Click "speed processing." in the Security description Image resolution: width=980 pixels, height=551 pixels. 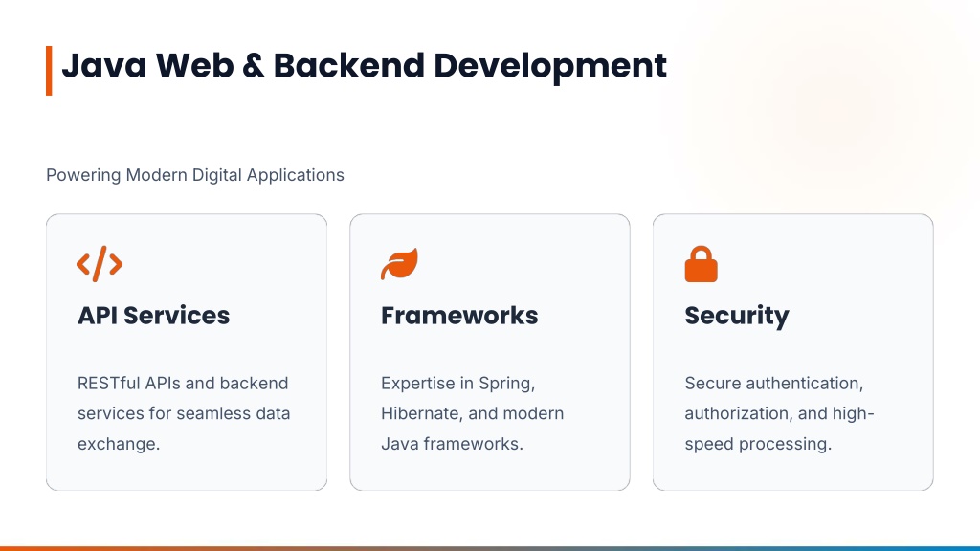(758, 445)
